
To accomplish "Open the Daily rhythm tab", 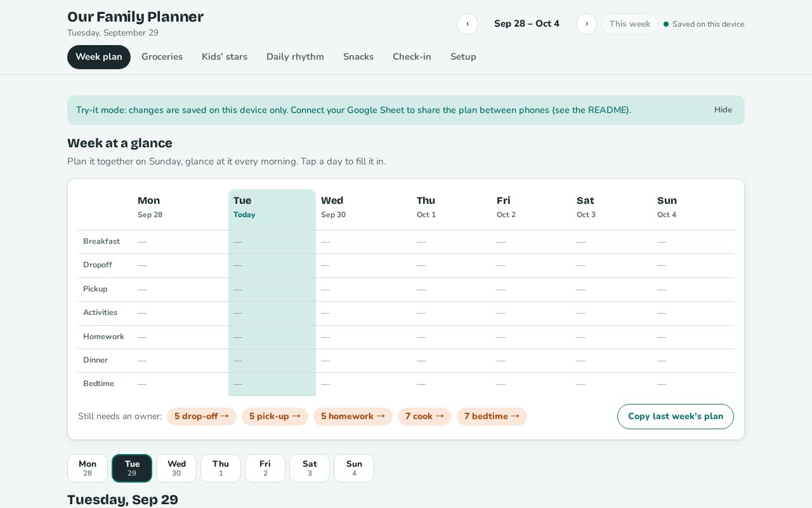I will (x=295, y=57).
